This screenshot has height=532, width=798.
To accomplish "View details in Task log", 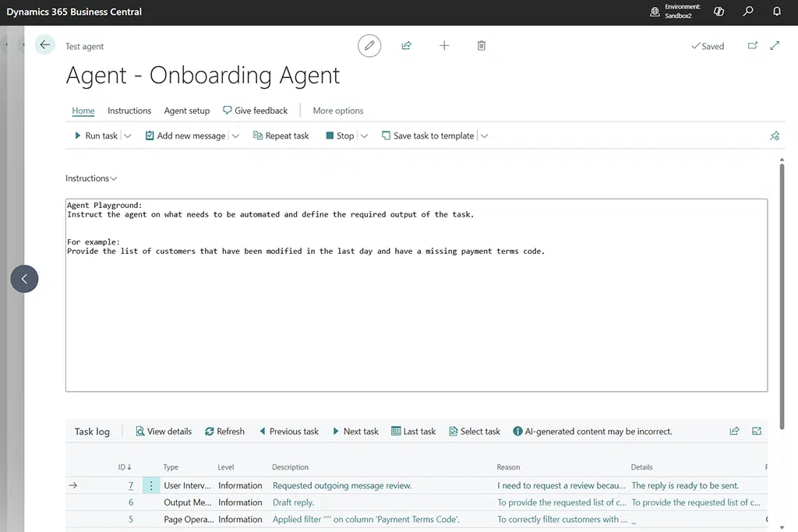I will [x=164, y=432].
